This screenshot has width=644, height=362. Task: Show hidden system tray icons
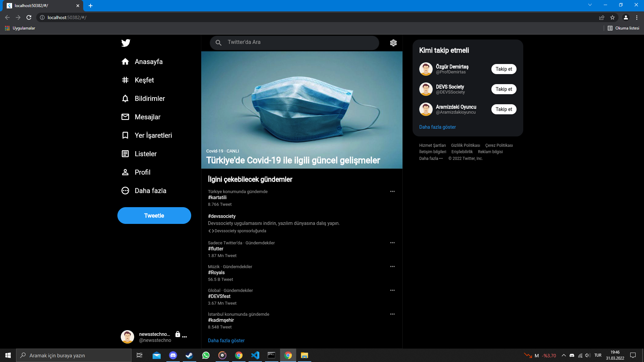[x=564, y=355]
